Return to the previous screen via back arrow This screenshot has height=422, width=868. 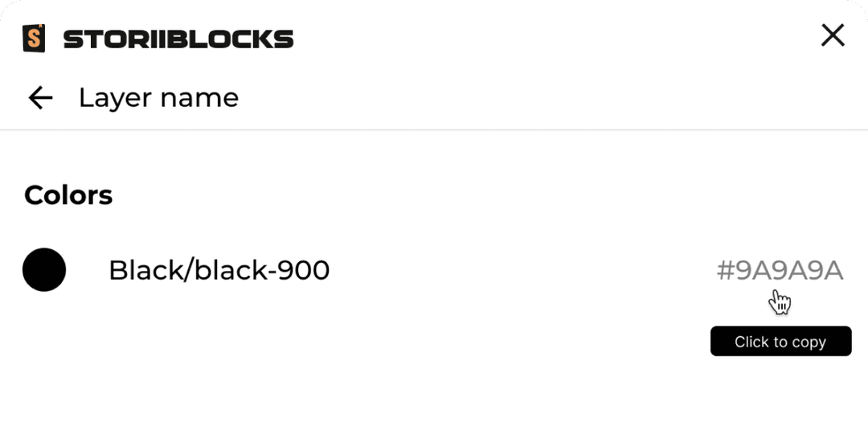coord(40,98)
